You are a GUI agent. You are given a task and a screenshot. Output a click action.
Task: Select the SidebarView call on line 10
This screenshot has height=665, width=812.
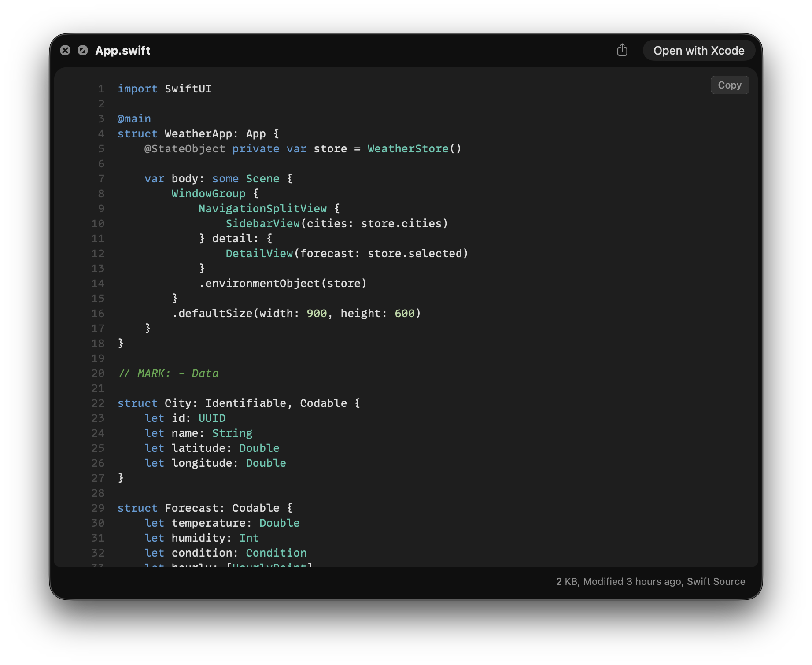(x=262, y=223)
